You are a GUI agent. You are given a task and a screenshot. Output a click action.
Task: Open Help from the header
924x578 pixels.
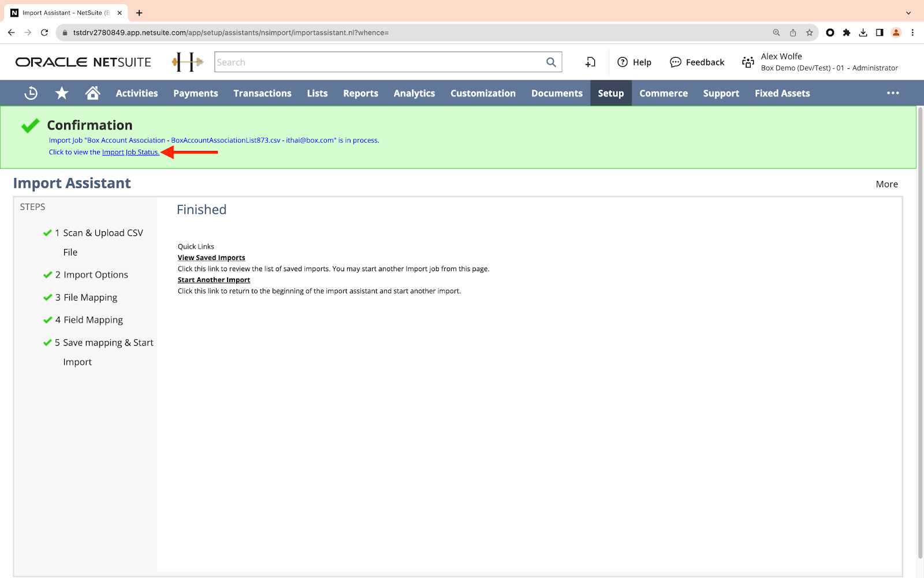click(634, 62)
